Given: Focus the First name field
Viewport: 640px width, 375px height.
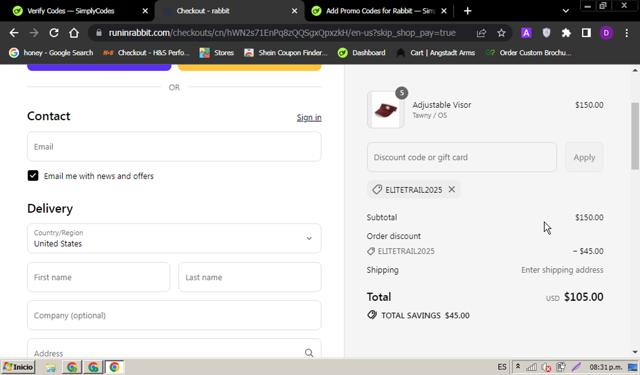Looking at the screenshot, I should 98,277.
